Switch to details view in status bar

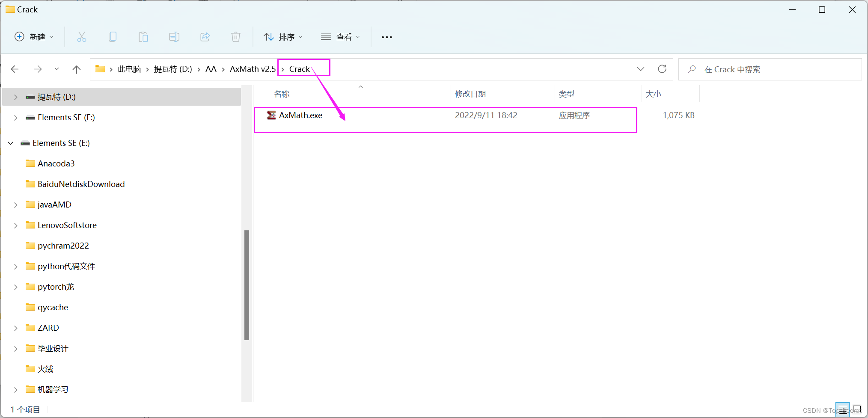tap(843, 410)
